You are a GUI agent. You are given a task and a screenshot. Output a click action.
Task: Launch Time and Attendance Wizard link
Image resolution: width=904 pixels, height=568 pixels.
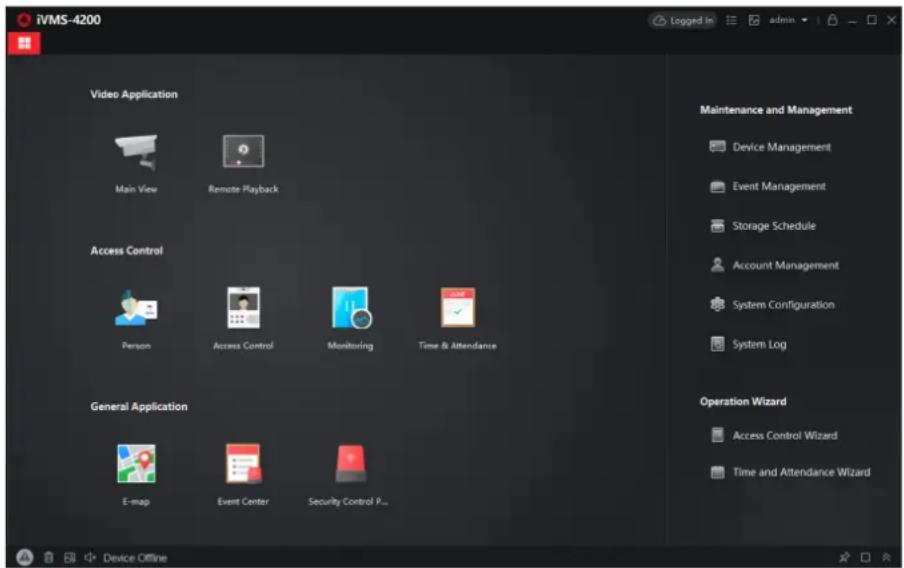pyautogui.click(x=801, y=472)
